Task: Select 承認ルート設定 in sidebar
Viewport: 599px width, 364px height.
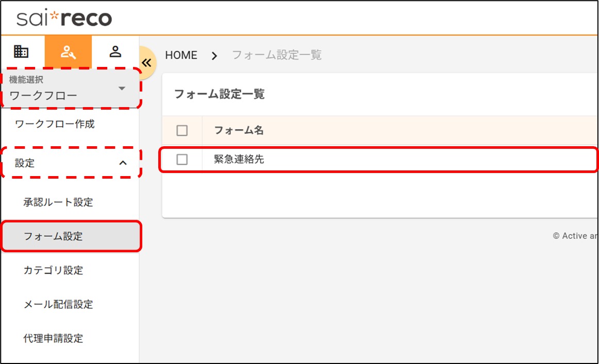Action: (58, 202)
